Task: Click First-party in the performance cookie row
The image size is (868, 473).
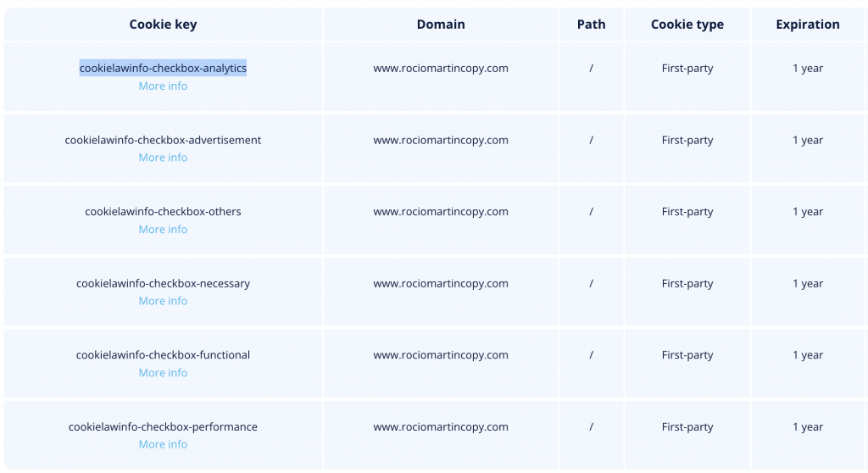Action: (x=687, y=427)
